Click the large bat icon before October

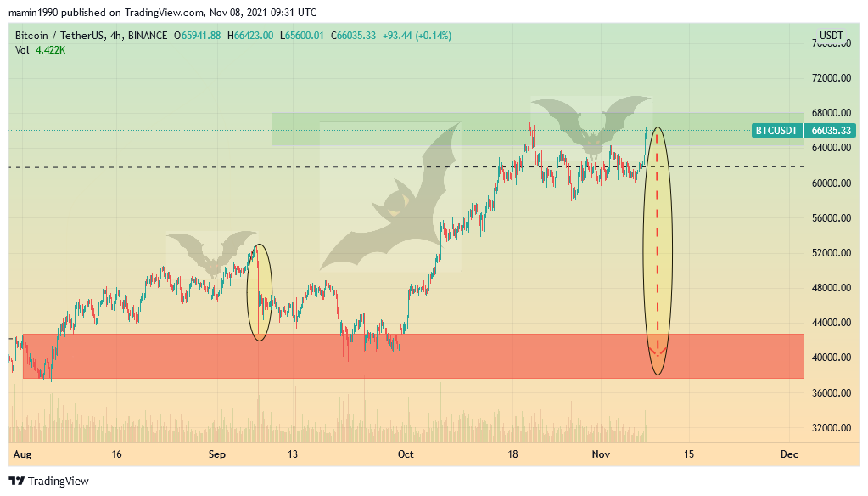point(390,197)
